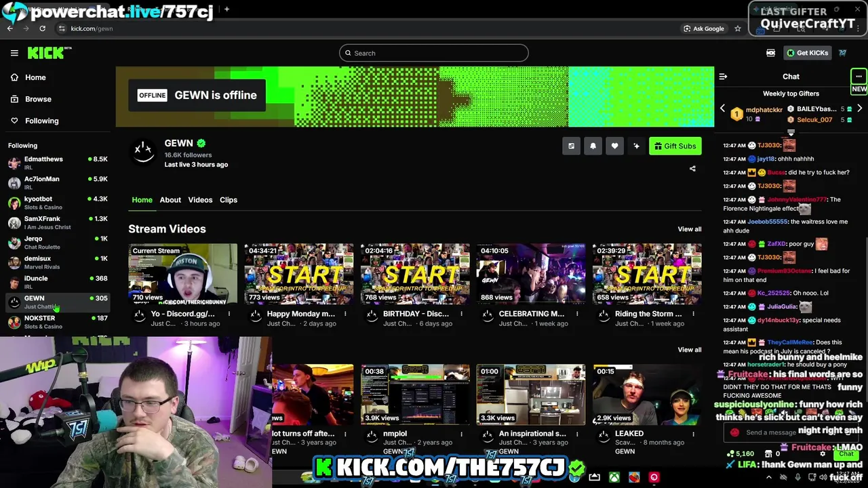868x488 pixels.
Task: Switch to the Videos tab
Action: [200, 200]
